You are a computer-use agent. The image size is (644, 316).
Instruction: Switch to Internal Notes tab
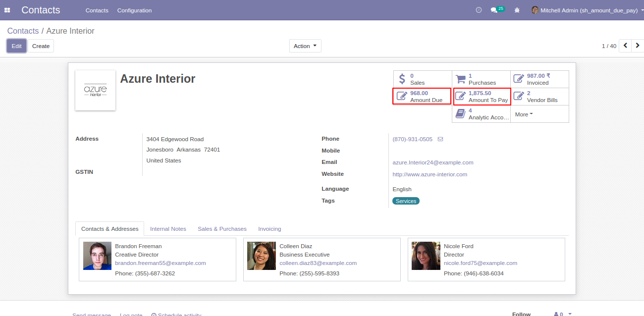click(x=168, y=229)
